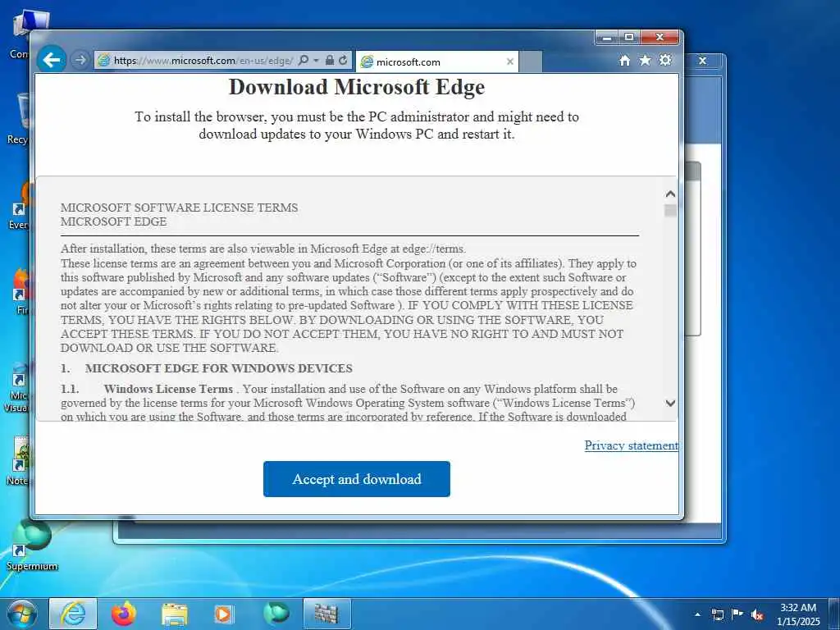Screen dimensions: 840x630
Task: Open Windows Explorer folder on taskbar
Action: (175, 614)
